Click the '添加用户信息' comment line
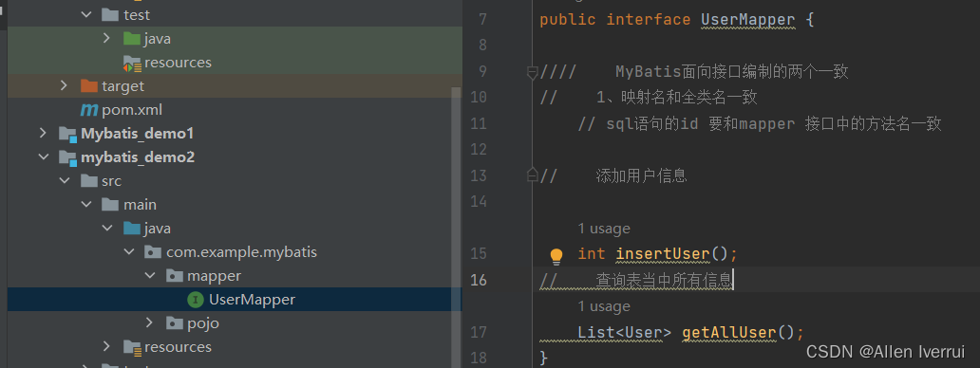 642,175
